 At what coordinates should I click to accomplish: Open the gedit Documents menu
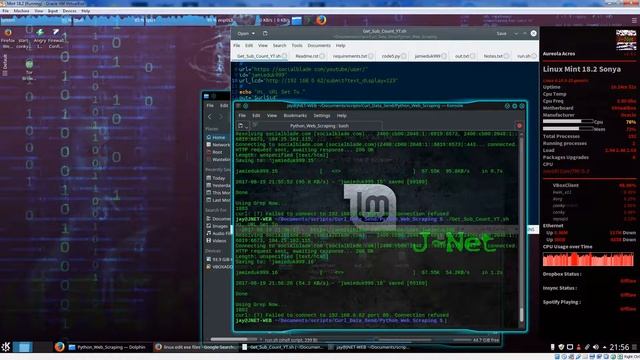click(x=319, y=45)
